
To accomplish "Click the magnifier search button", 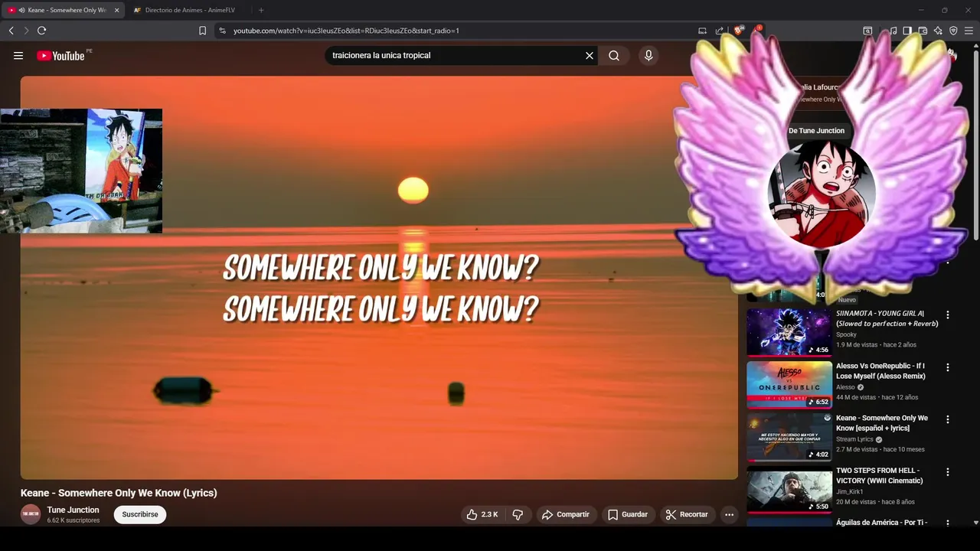I will pos(614,55).
